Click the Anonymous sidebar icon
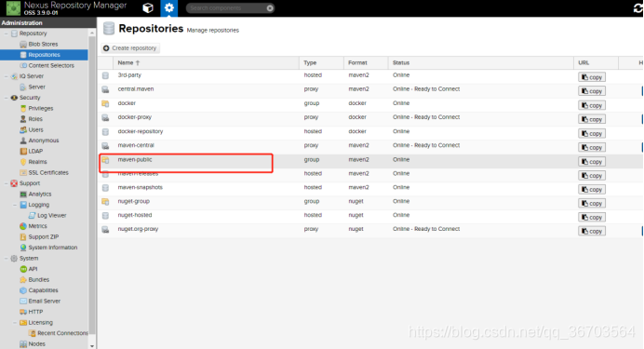The height and width of the screenshot is (349, 644). tap(23, 141)
